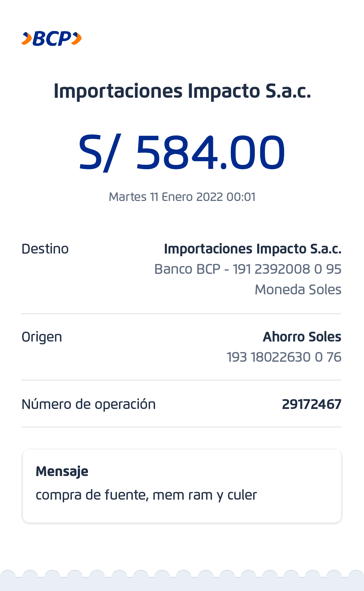Click the divider line below operation number

(181, 427)
